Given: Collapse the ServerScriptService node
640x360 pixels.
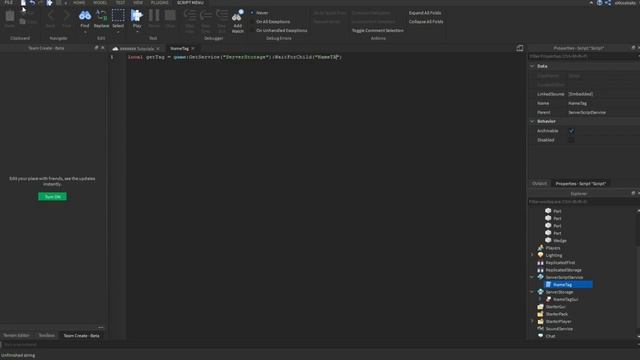Looking at the screenshot, I should (532, 277).
